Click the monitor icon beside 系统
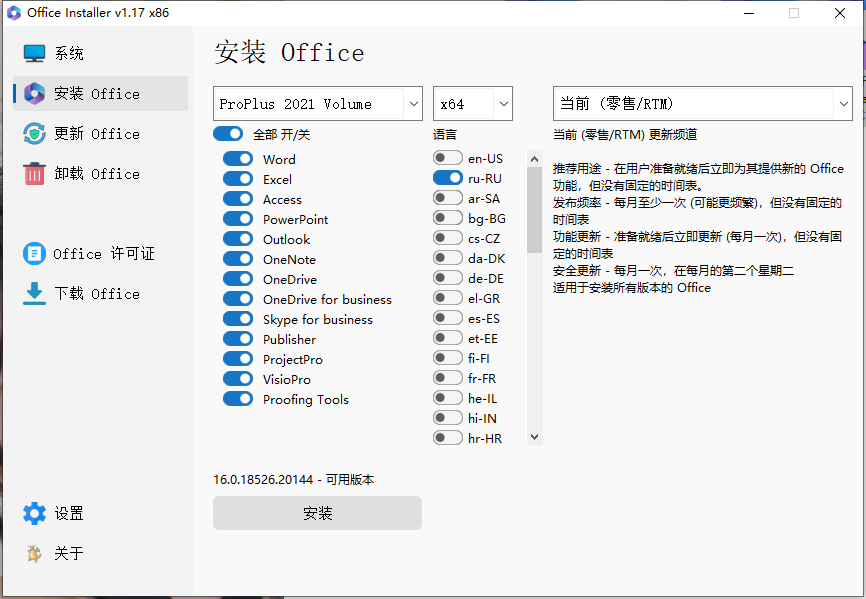This screenshot has height=599, width=866. 35,53
